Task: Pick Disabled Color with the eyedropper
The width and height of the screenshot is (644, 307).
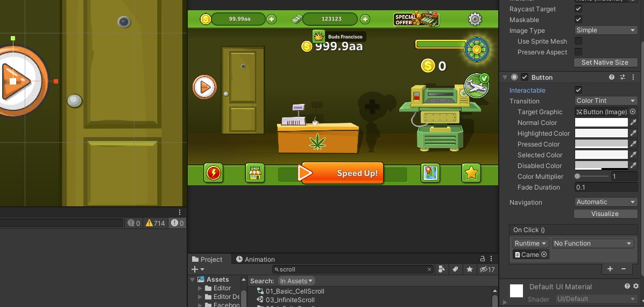Action: 634,166
